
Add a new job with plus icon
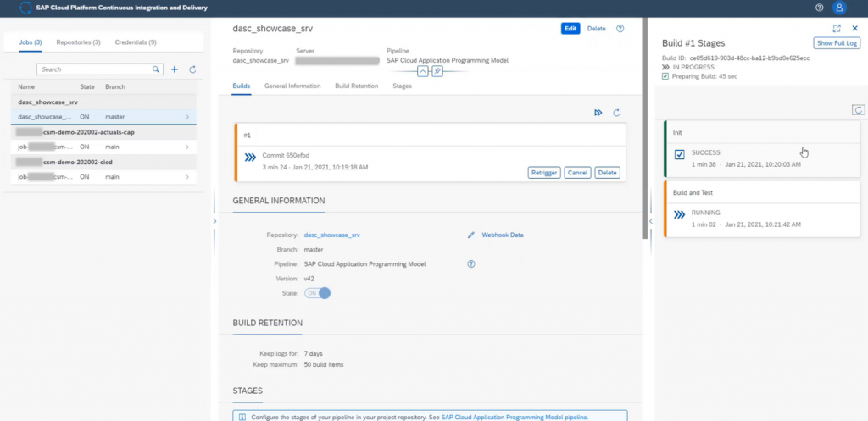tap(175, 69)
